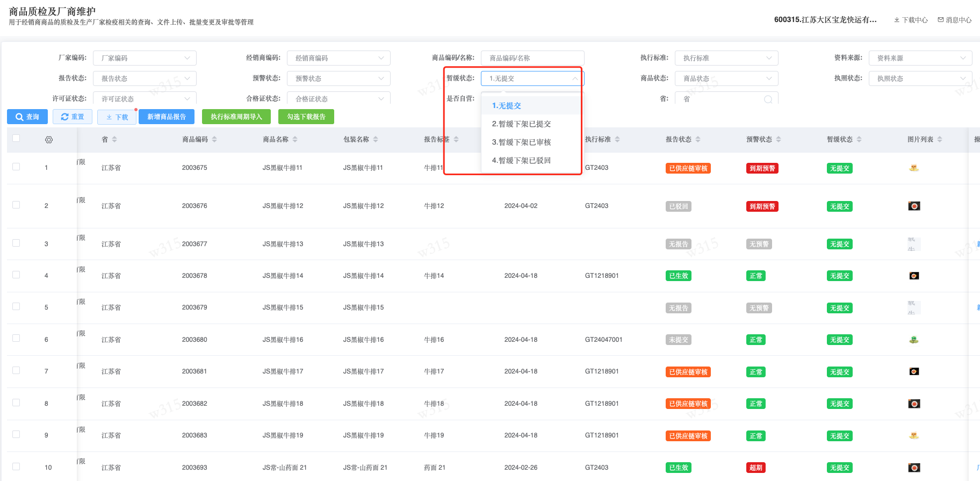Sort the execution standard column
Viewport: 980px width, 481px height.
(617, 140)
